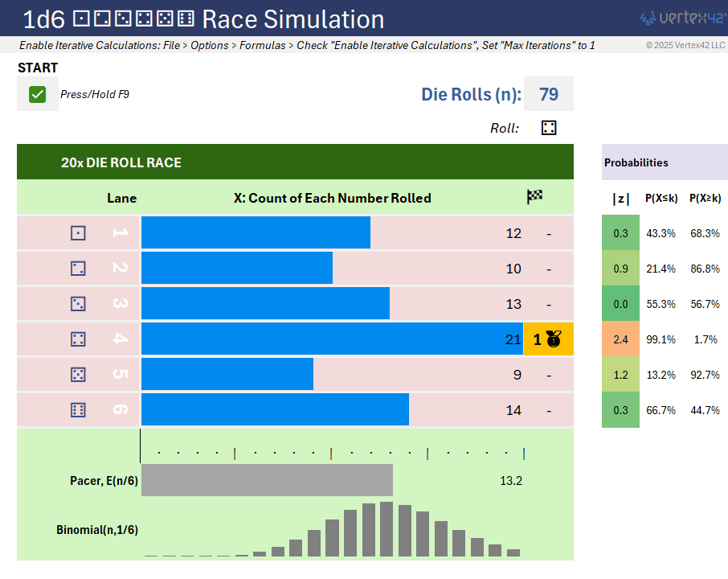This screenshot has height=579, width=728.
Task: Select the orange 2.4 z-score cell
Action: tap(620, 339)
